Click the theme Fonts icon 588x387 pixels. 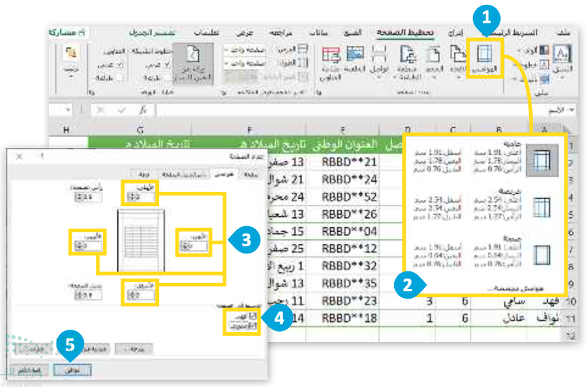pyautogui.click(x=543, y=65)
